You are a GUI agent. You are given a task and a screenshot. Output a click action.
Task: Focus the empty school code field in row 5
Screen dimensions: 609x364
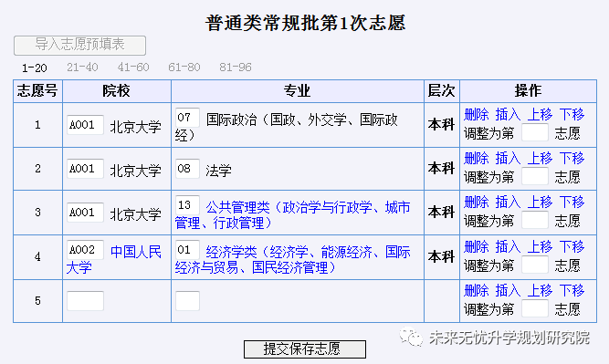point(85,301)
